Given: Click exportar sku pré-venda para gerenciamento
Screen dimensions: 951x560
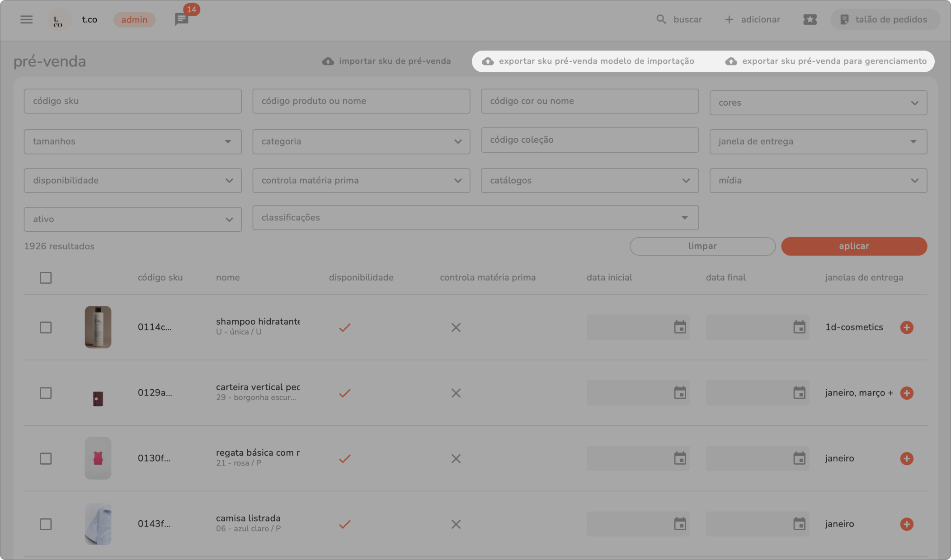Looking at the screenshot, I should (x=826, y=61).
